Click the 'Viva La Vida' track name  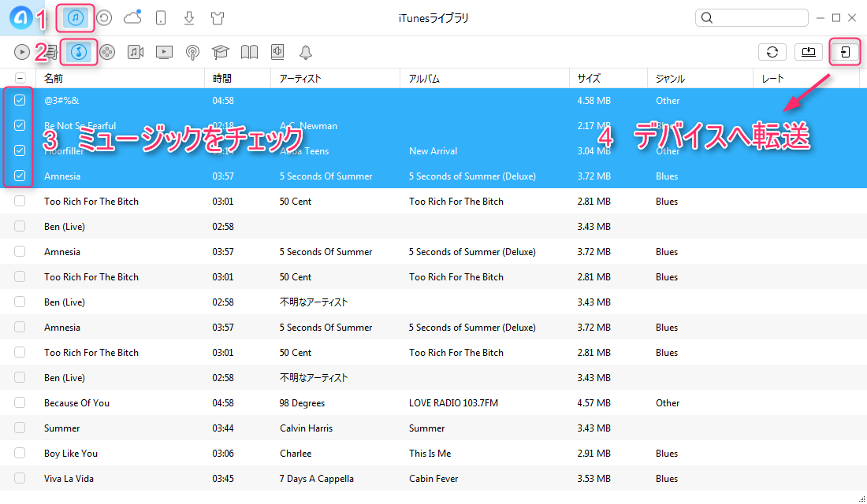[x=69, y=479]
